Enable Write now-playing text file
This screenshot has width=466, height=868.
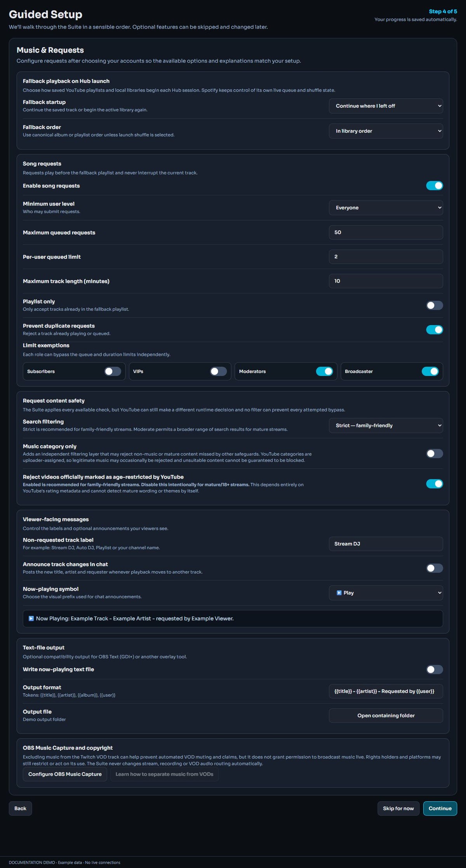(434, 669)
